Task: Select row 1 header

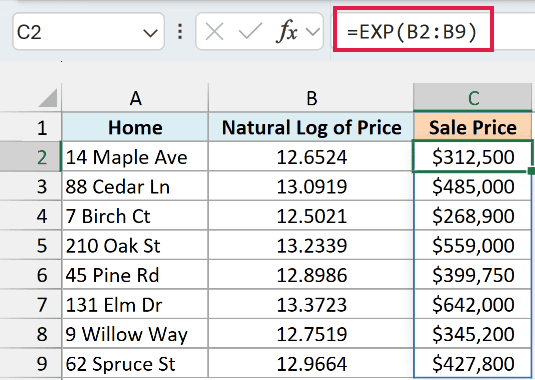Action: 31,128
